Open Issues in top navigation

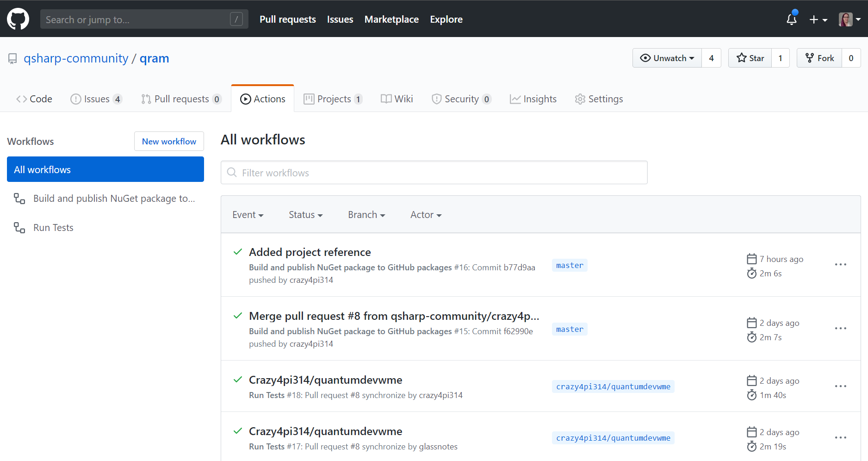(x=340, y=19)
